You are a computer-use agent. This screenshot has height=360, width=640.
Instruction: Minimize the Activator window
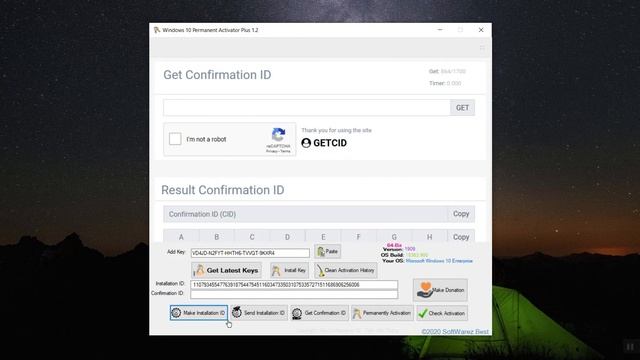click(x=440, y=30)
